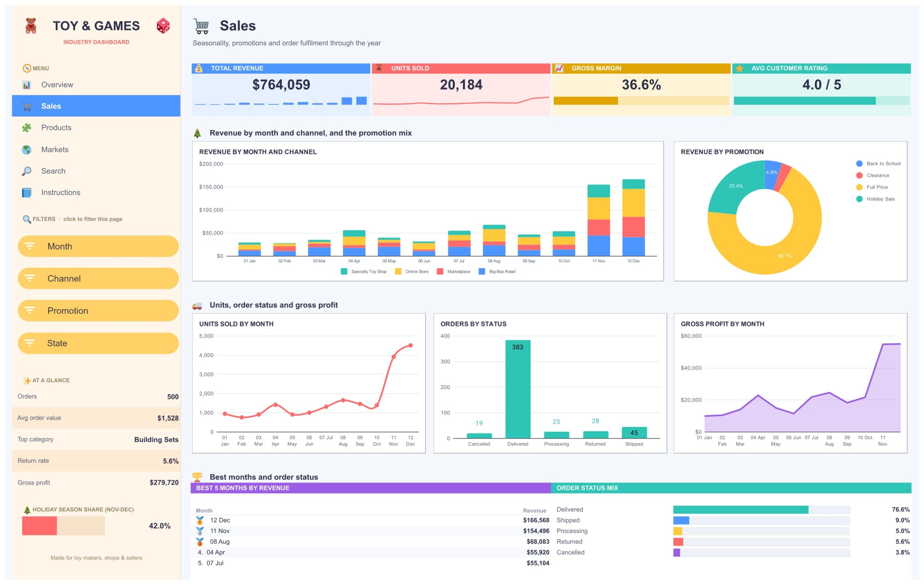The height and width of the screenshot is (585, 924).
Task: Click the star icon on Avg Customer Rating
Action: pyautogui.click(x=740, y=68)
